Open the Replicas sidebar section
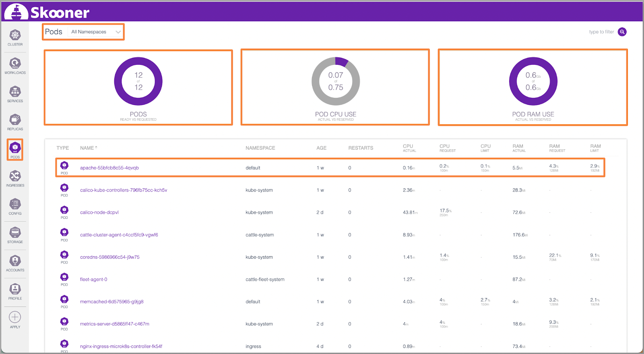This screenshot has height=354, width=644. pyautogui.click(x=15, y=122)
